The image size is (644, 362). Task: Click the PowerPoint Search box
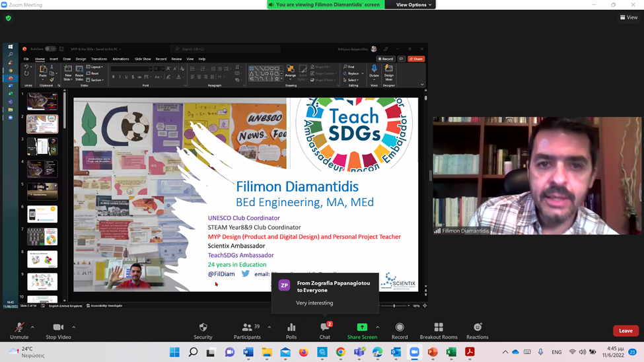[225, 49]
